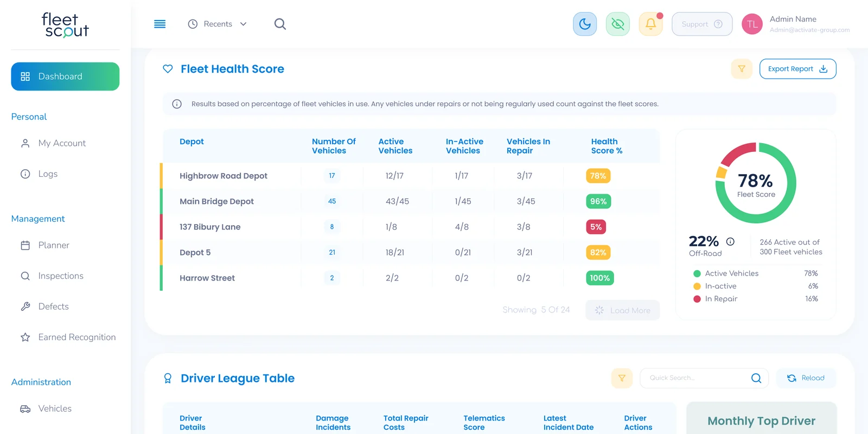Image resolution: width=868 pixels, height=434 pixels.
Task: Open Vehicles under Administration
Action: [x=46, y=409]
